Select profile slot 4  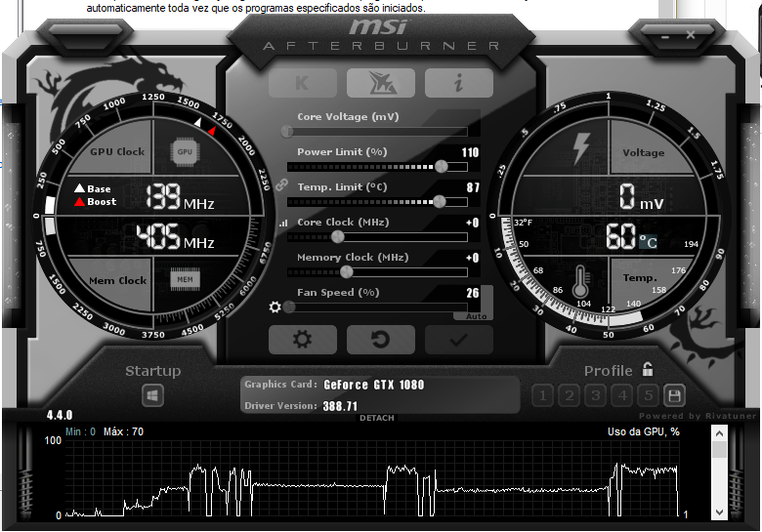622,396
